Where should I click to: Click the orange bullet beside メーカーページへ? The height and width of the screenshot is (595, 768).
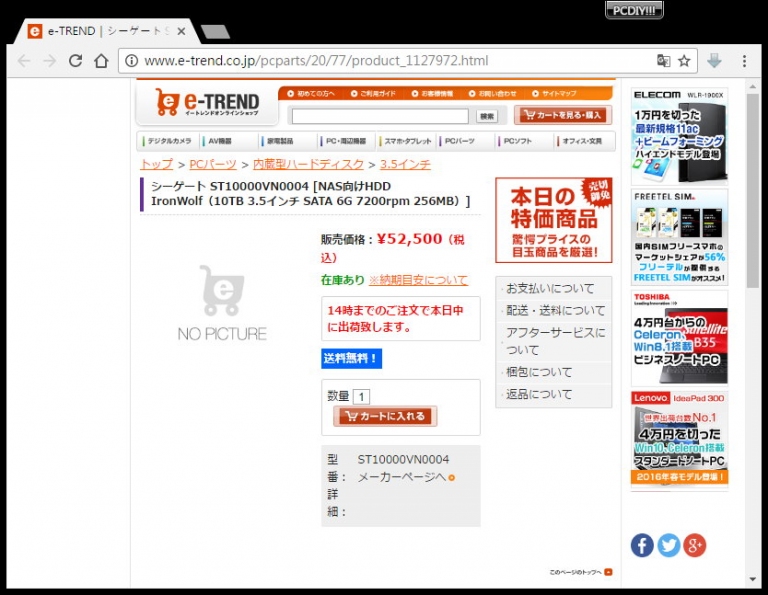point(451,477)
